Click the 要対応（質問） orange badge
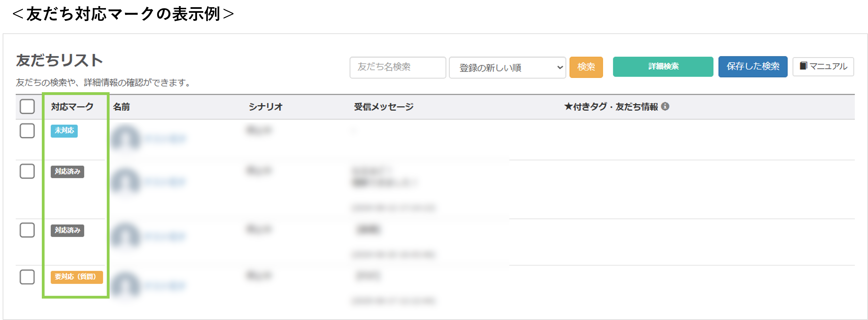 [76, 277]
